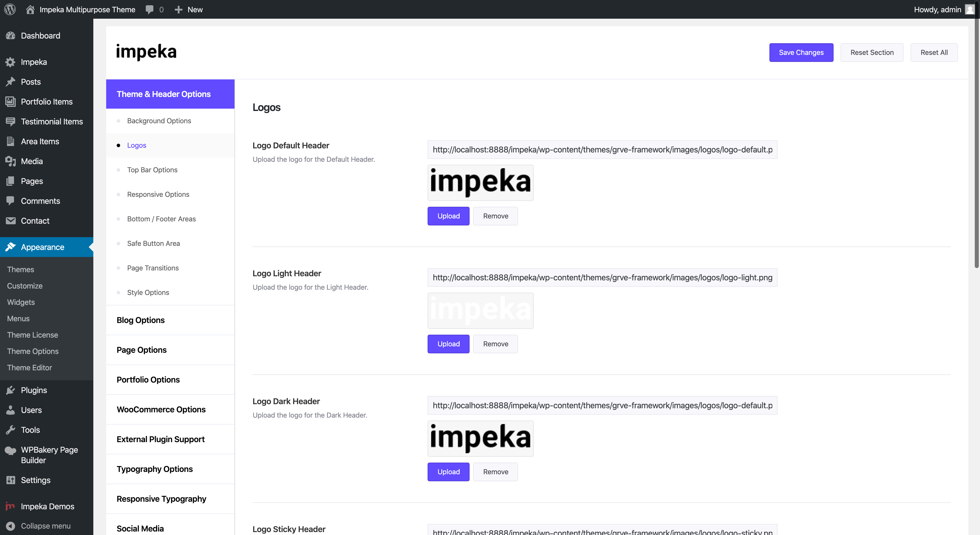980x535 pixels.
Task: Click the Dashboard gauge icon
Action: coord(11,36)
